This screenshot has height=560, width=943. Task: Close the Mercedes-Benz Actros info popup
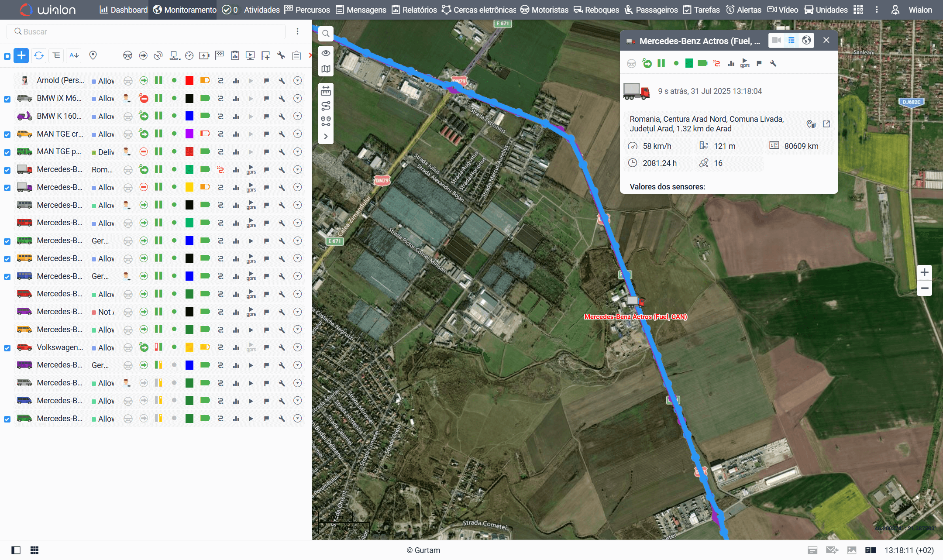pos(826,40)
